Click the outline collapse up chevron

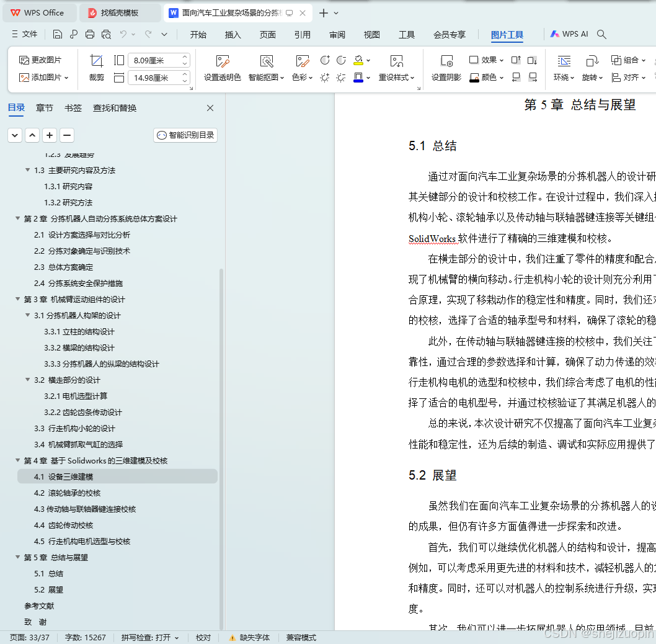(32, 135)
